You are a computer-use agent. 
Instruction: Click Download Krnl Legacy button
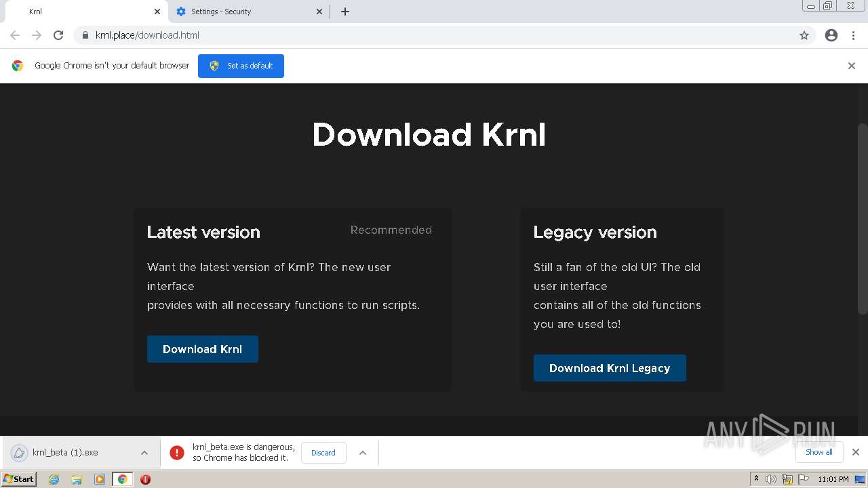tap(610, 368)
